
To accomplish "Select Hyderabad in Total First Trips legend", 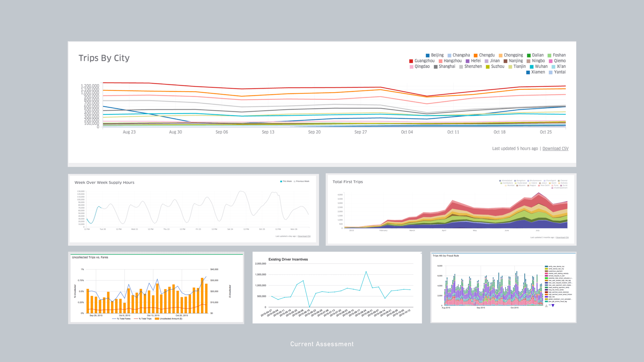I will (521, 183).
